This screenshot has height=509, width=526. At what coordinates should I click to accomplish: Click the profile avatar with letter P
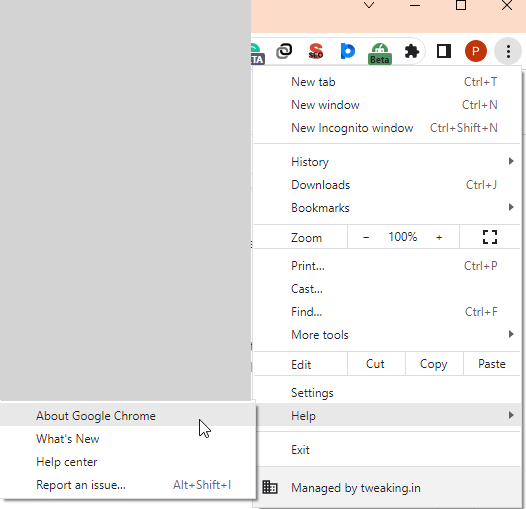(x=475, y=51)
